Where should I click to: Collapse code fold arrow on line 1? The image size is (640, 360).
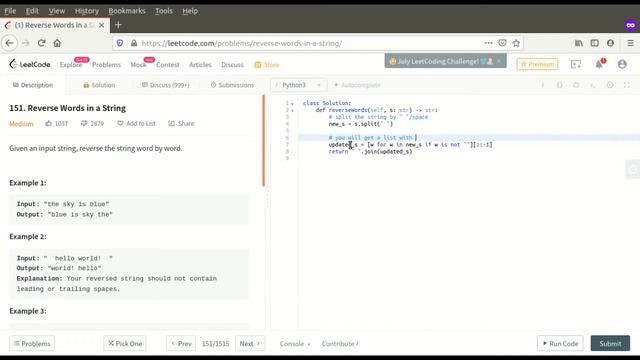point(292,104)
